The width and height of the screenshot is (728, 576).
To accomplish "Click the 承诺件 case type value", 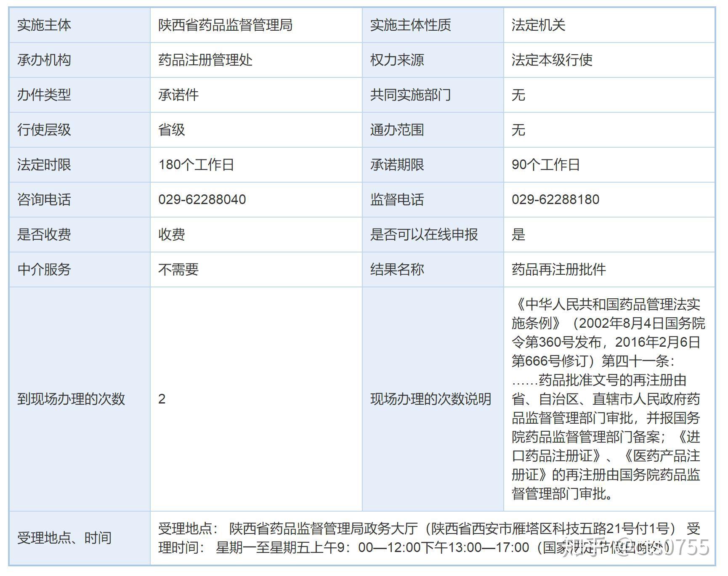I will pyautogui.click(x=178, y=95).
